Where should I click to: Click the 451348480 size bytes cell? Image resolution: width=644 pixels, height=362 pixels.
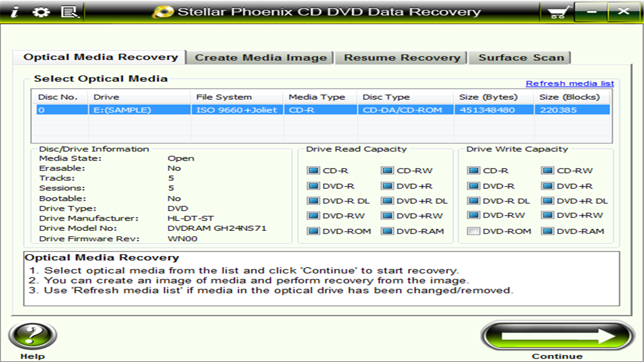(494, 110)
